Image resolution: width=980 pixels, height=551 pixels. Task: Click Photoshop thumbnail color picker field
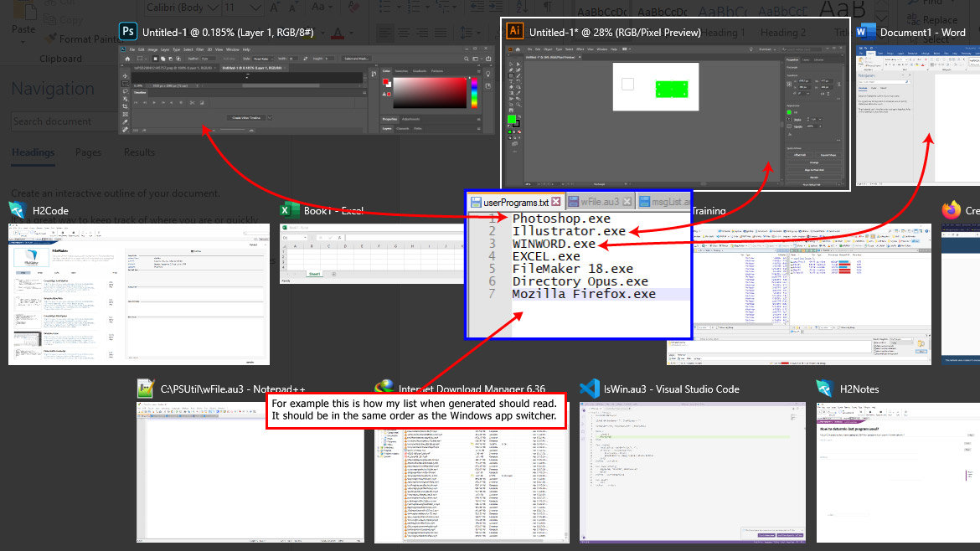coord(430,92)
